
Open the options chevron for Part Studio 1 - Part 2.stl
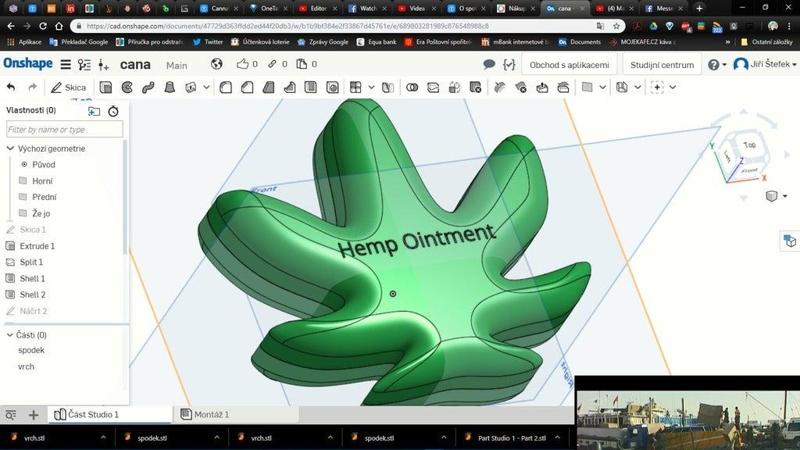click(557, 437)
